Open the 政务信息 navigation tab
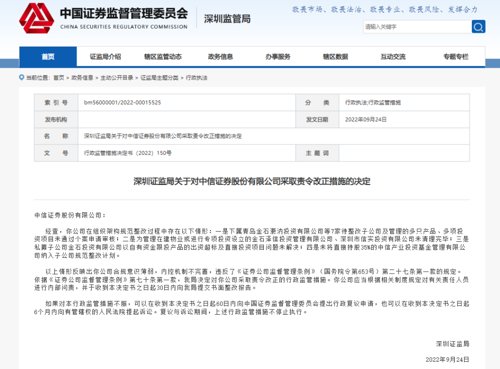 click(x=220, y=57)
